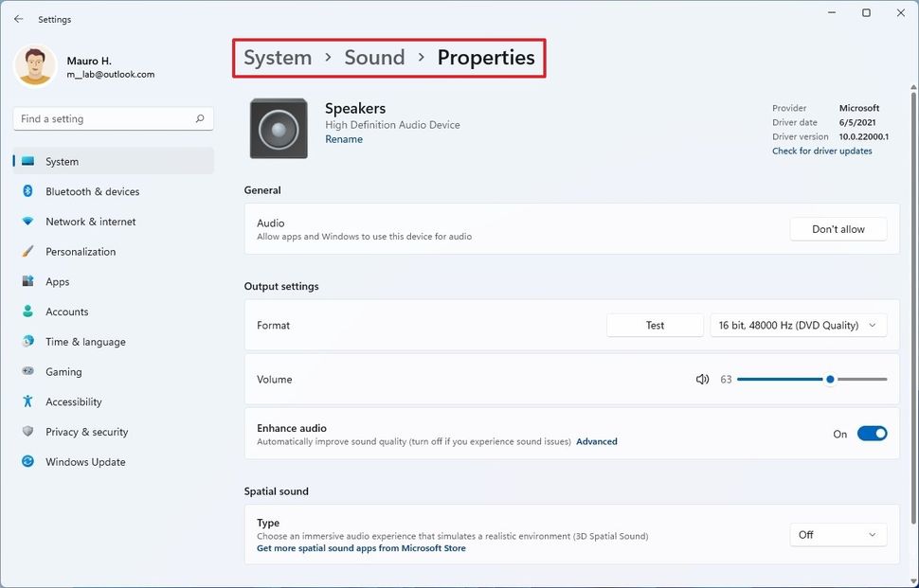Open Time & language settings
919x588 pixels.
(85, 342)
